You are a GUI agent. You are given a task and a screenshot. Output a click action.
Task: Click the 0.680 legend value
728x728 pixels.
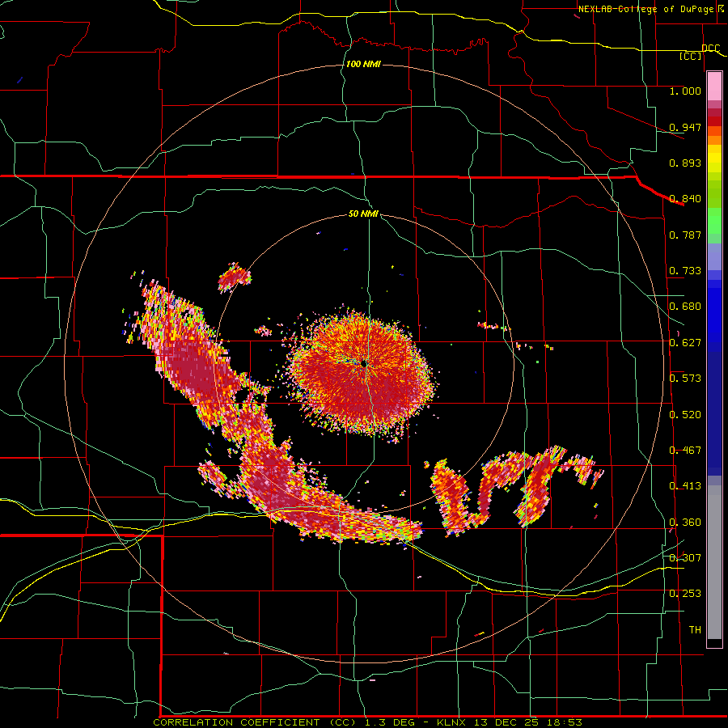click(685, 307)
